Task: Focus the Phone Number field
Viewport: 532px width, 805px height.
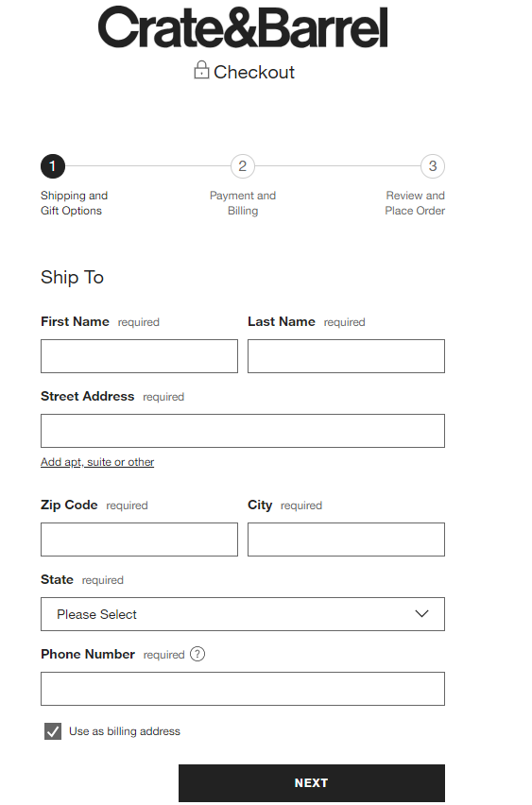Action: point(243,689)
